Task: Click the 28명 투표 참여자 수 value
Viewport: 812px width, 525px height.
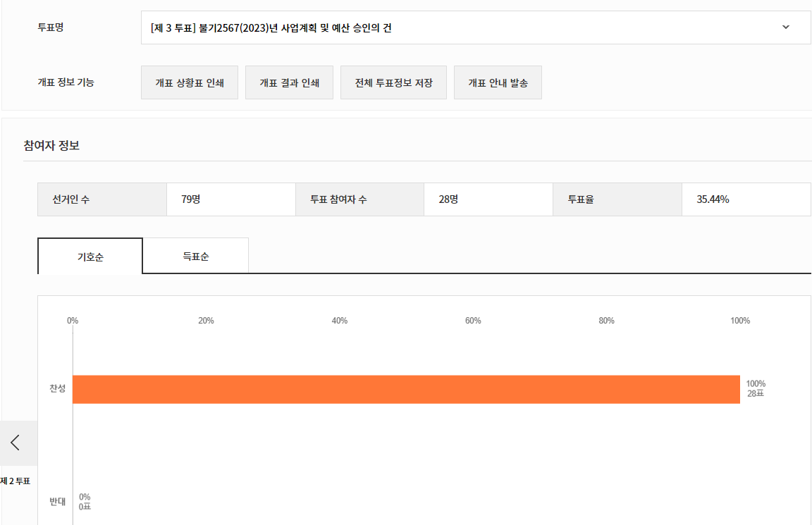Action: 448,199
